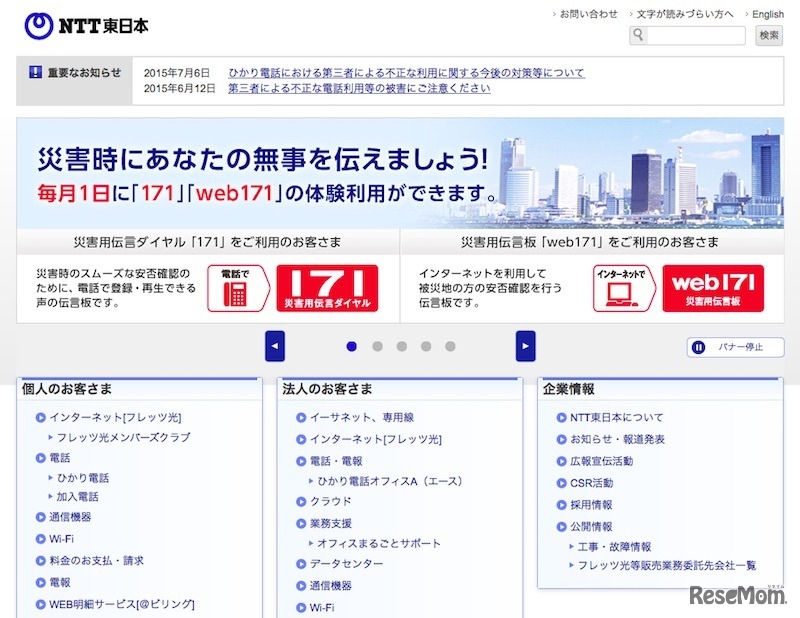Click arrow bullet icon beside 料金のお支払・請求

click(40, 561)
